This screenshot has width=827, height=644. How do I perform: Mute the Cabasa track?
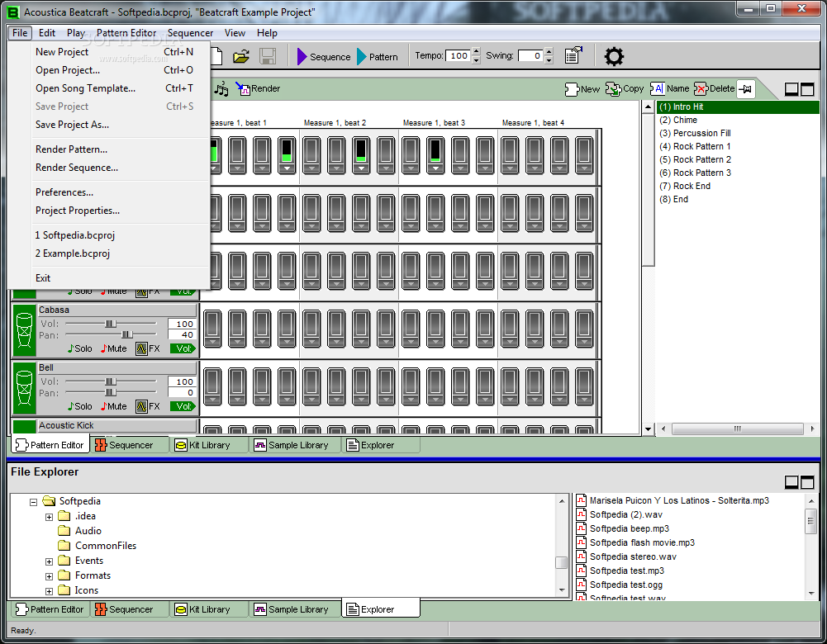[x=113, y=348]
